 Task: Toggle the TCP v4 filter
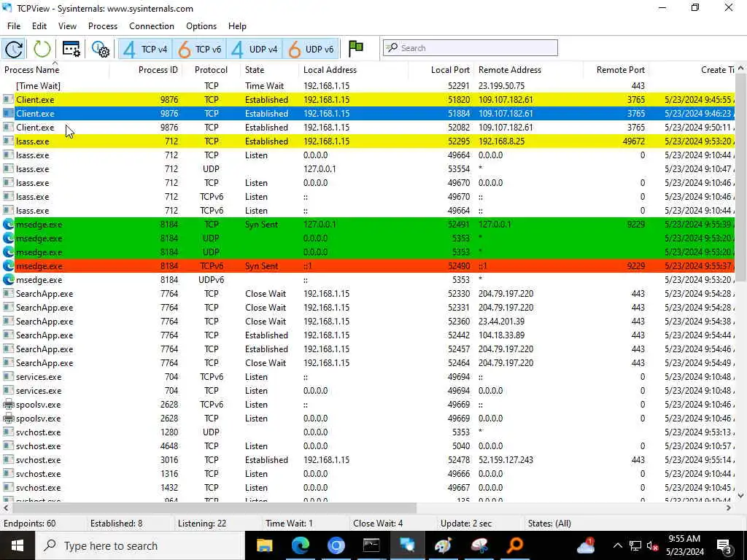point(145,49)
